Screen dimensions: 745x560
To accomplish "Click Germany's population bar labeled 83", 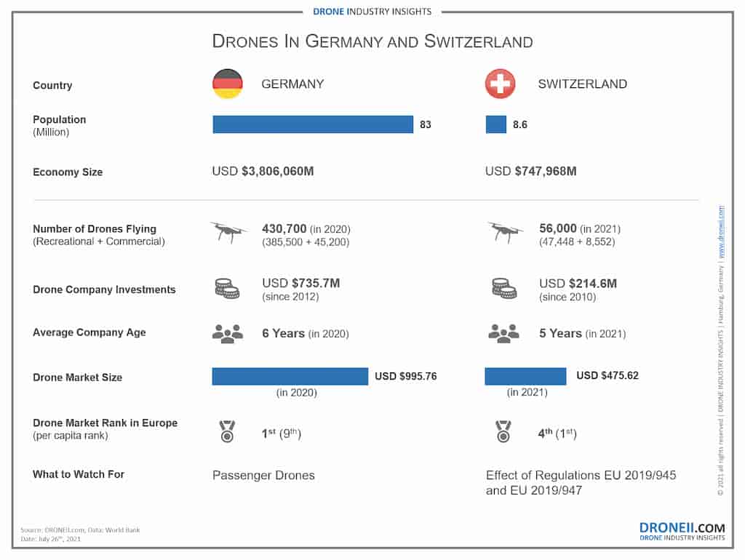I will 313,124.
